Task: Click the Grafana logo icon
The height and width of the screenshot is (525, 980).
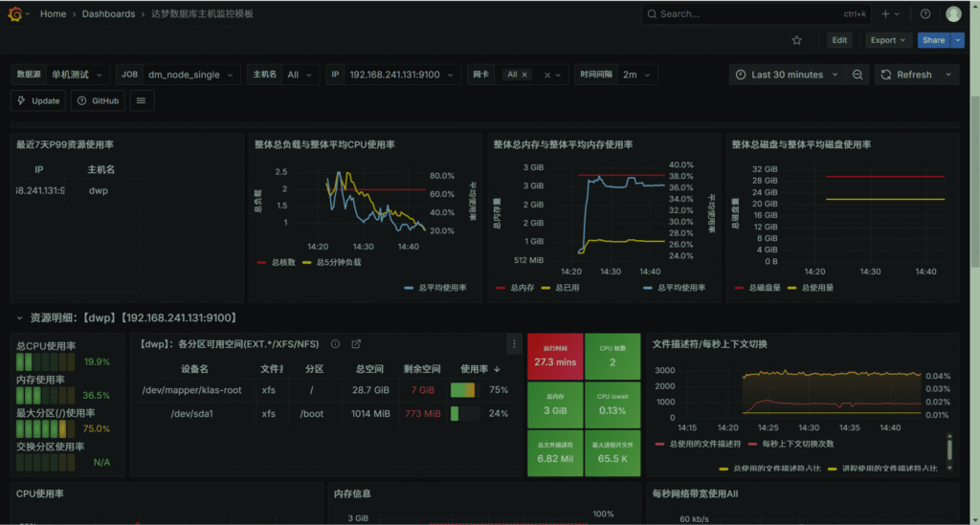Action: 15,14
